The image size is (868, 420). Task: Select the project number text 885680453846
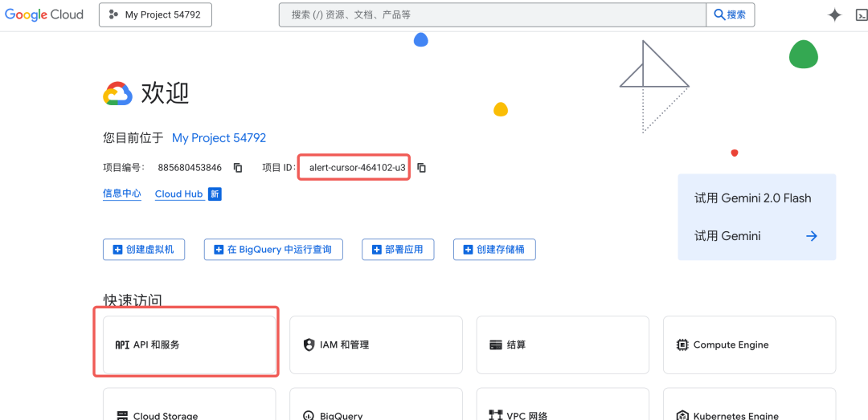click(190, 167)
